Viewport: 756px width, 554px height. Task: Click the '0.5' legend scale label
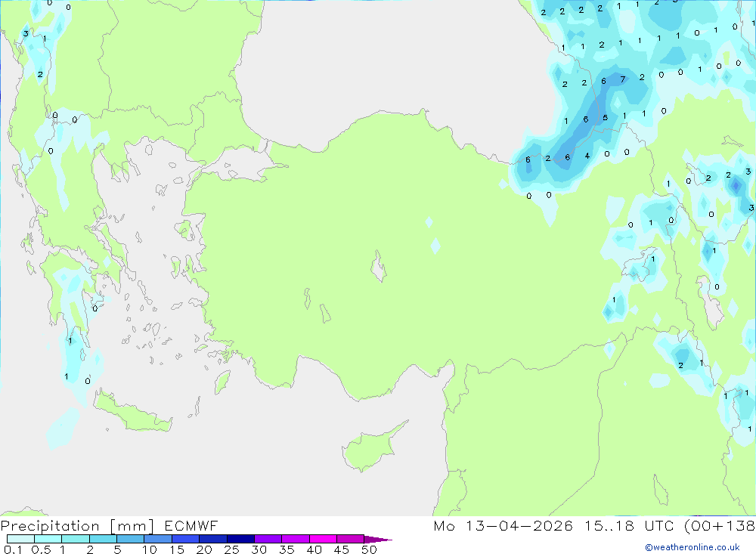click(41, 549)
